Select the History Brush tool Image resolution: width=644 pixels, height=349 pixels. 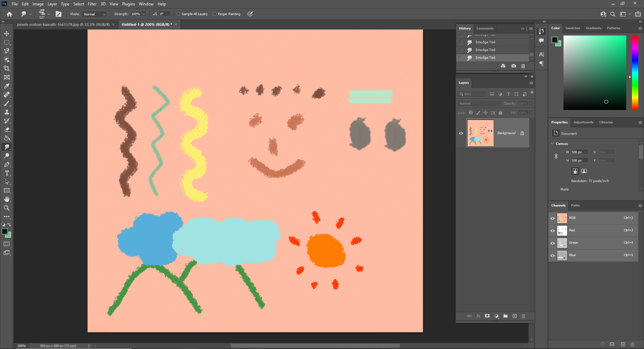point(7,121)
